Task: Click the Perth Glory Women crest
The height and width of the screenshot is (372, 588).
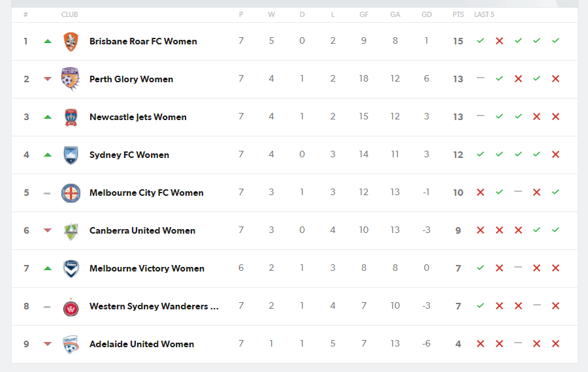Action: point(71,79)
